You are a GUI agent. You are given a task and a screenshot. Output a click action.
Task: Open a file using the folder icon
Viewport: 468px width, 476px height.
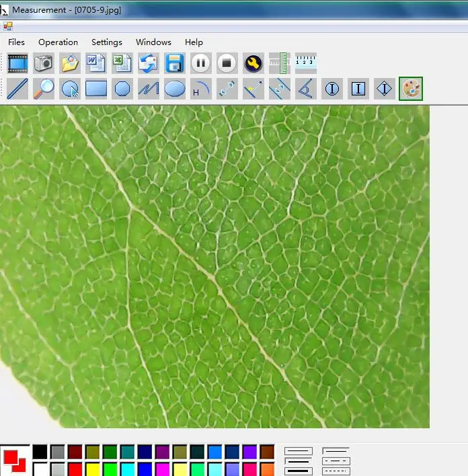(70, 64)
